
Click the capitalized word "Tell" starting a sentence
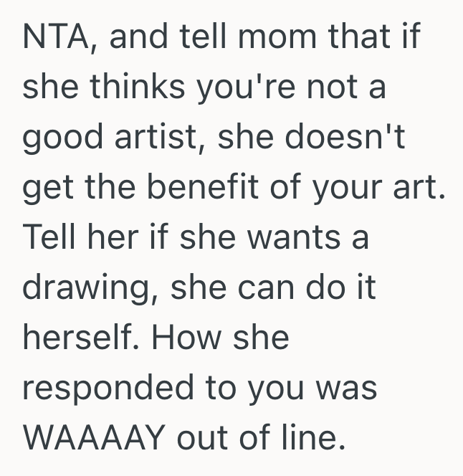click(48, 237)
